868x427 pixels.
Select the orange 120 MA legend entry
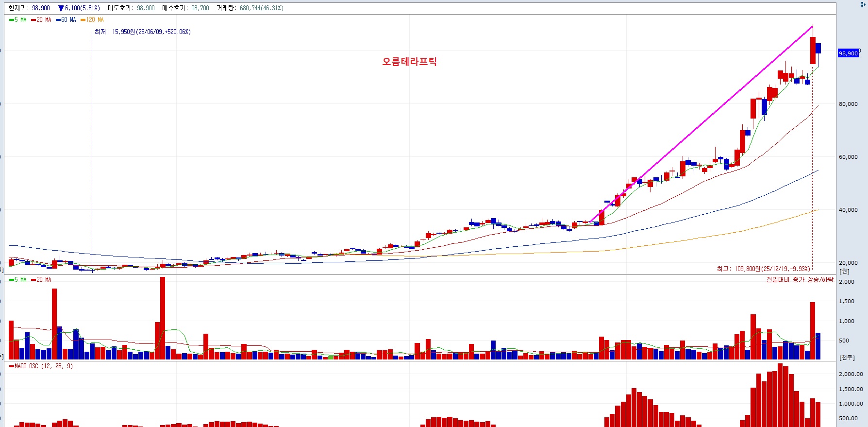(x=92, y=20)
